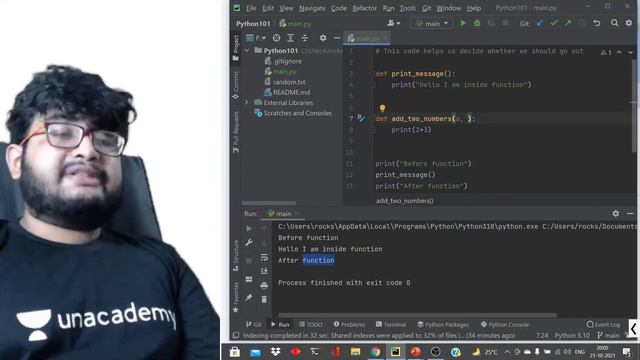Open IDE settings gear in top toolbar
Screen dimensions: 640x360
point(629,23)
